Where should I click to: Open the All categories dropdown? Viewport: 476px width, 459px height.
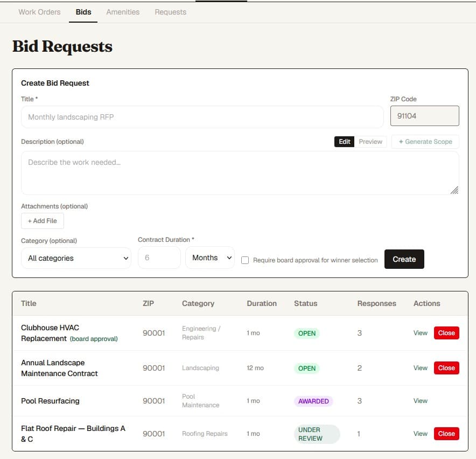click(76, 258)
